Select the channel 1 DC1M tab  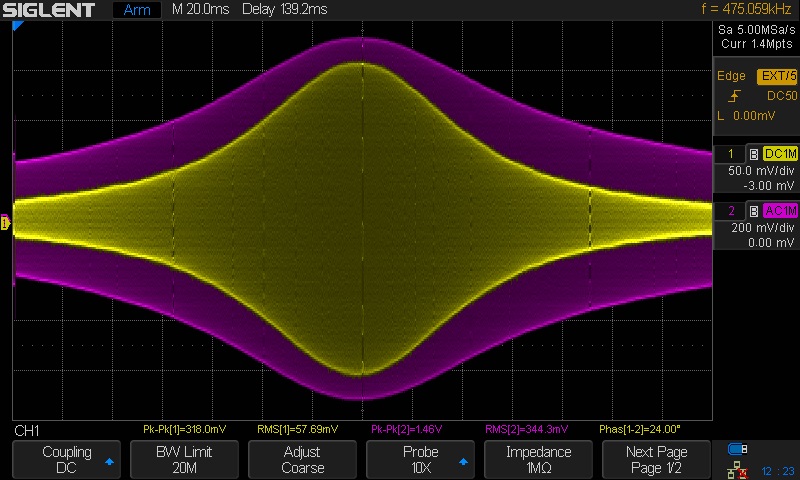pos(780,154)
